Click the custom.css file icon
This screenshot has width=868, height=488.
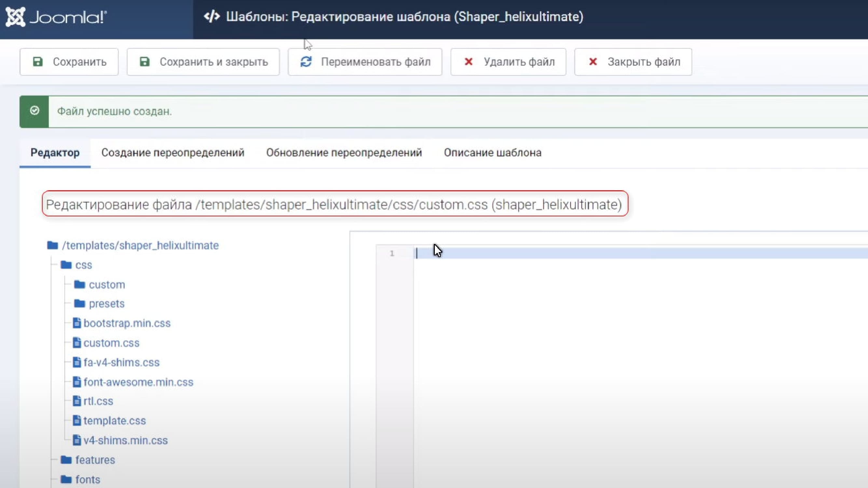click(x=77, y=343)
